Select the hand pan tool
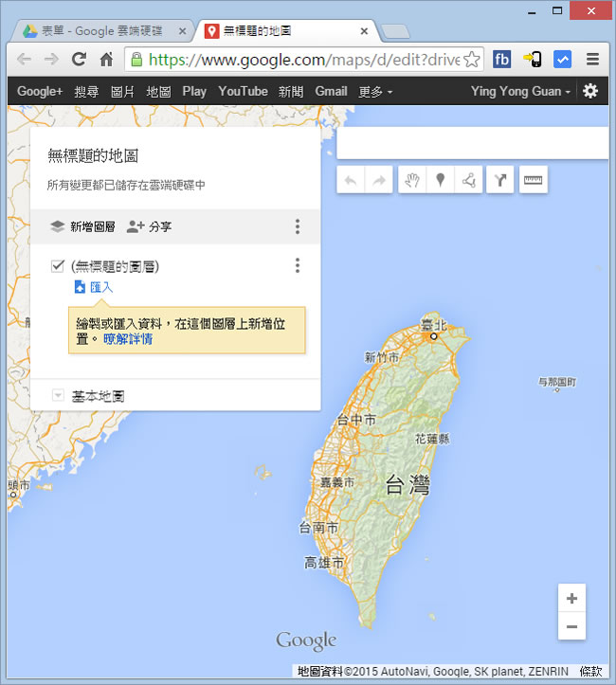This screenshot has height=685, width=616. pyautogui.click(x=412, y=180)
